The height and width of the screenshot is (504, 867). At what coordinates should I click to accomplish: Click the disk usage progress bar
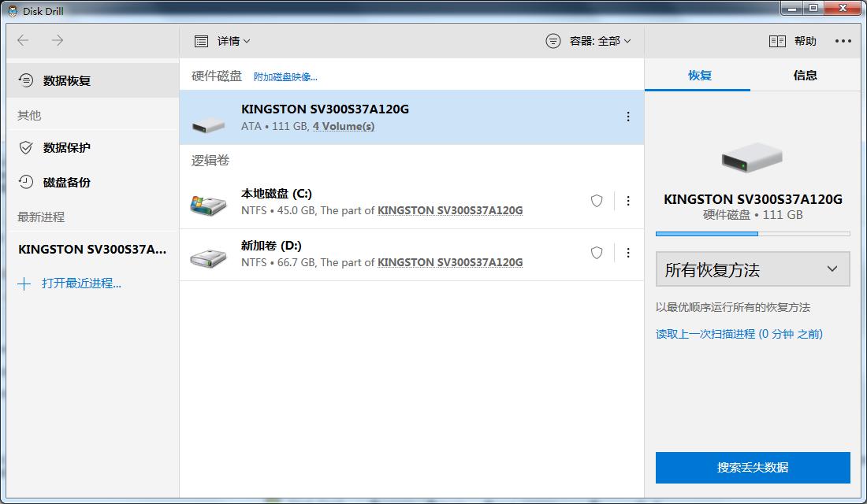[x=753, y=234]
